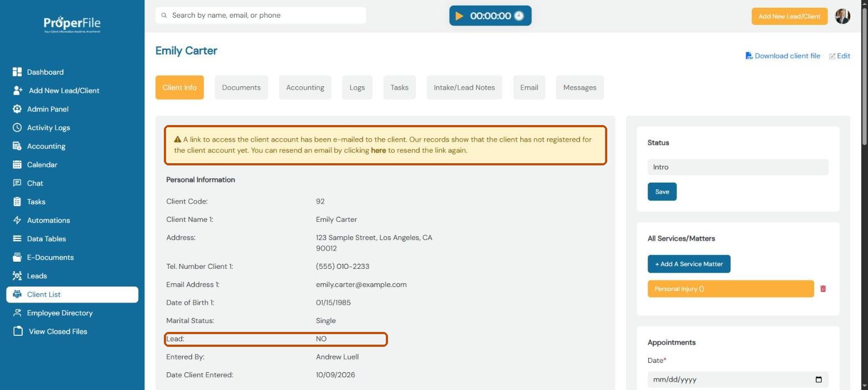Switch to the Email tab

pyautogui.click(x=529, y=87)
